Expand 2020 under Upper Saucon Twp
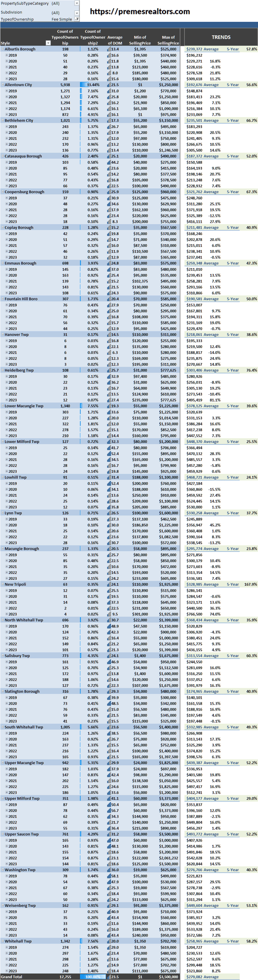The width and height of the screenshot is (258, 980). (6, 846)
